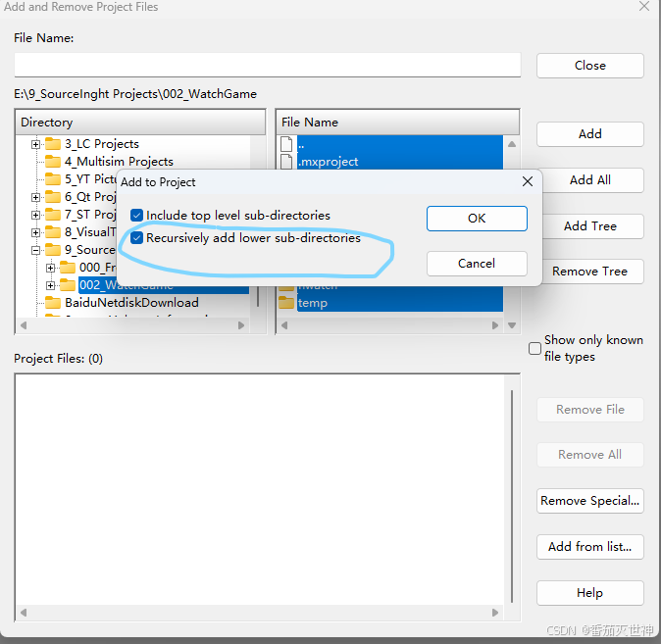Click Project Files list scroll-right arrow

click(x=495, y=613)
